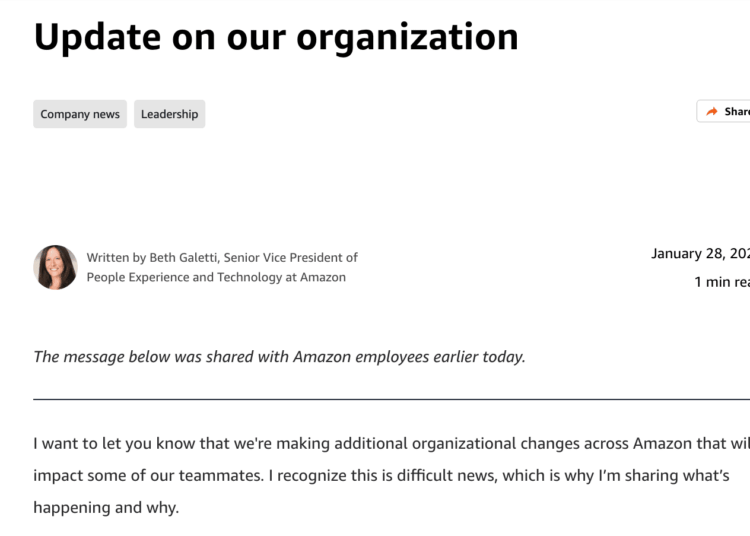750x536 pixels.
Task: Click the horizontal divider line above the message
Action: click(391, 399)
